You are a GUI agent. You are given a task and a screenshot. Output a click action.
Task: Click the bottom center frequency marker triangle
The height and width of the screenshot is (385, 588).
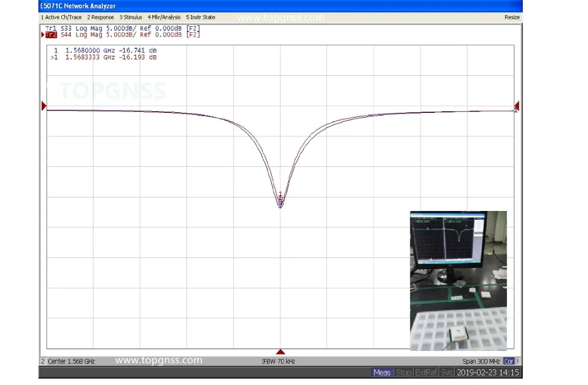[x=280, y=351]
